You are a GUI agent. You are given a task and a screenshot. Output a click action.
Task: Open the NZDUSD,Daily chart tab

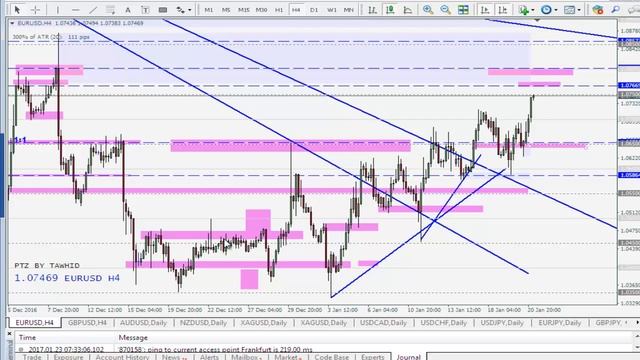point(203,322)
